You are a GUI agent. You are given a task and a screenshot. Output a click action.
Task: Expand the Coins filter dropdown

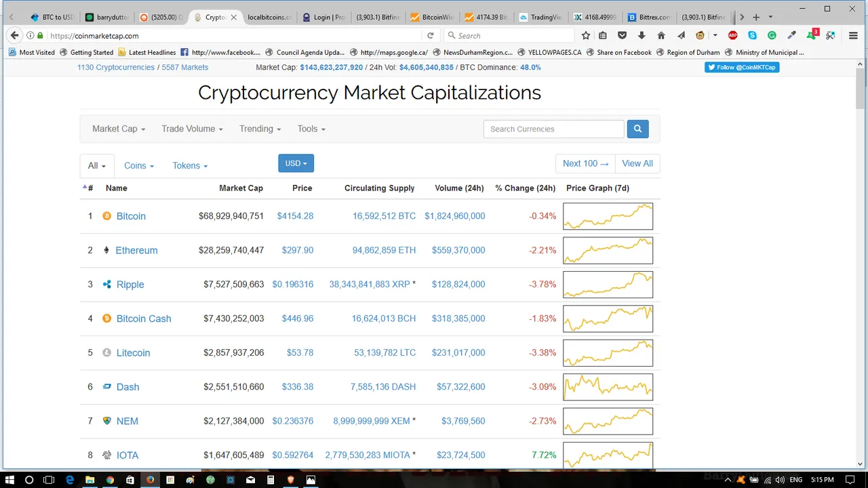pos(139,165)
